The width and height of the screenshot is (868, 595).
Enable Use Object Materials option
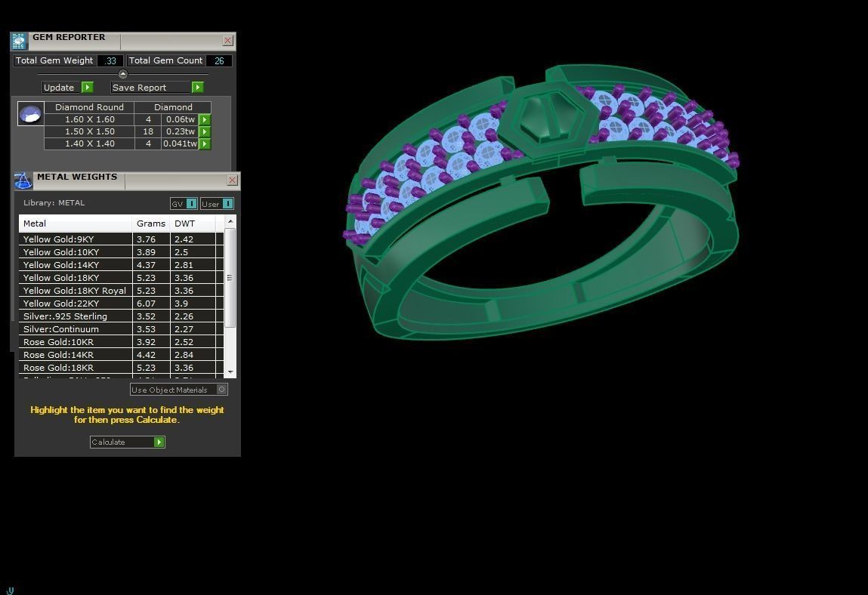point(179,390)
